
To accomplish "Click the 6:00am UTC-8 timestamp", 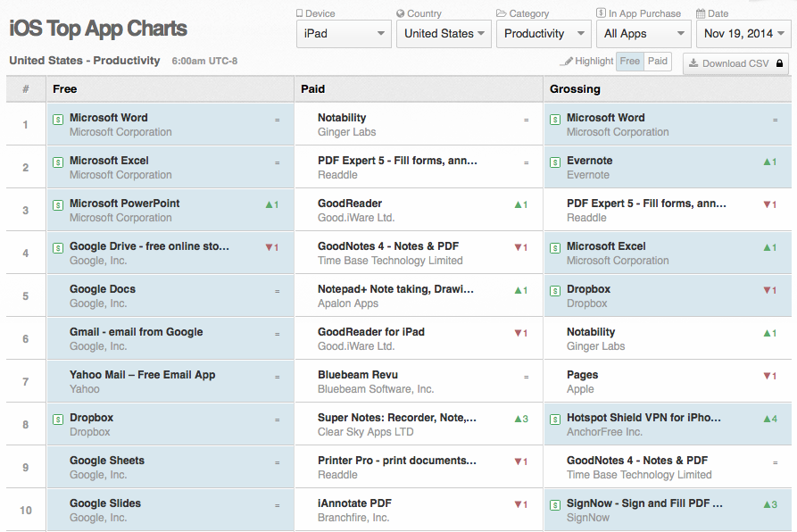I will tap(204, 61).
